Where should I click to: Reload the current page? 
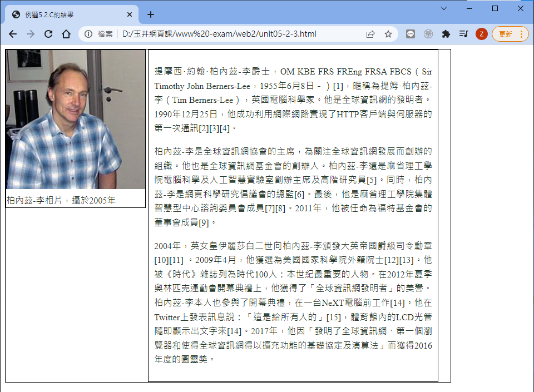click(48, 34)
